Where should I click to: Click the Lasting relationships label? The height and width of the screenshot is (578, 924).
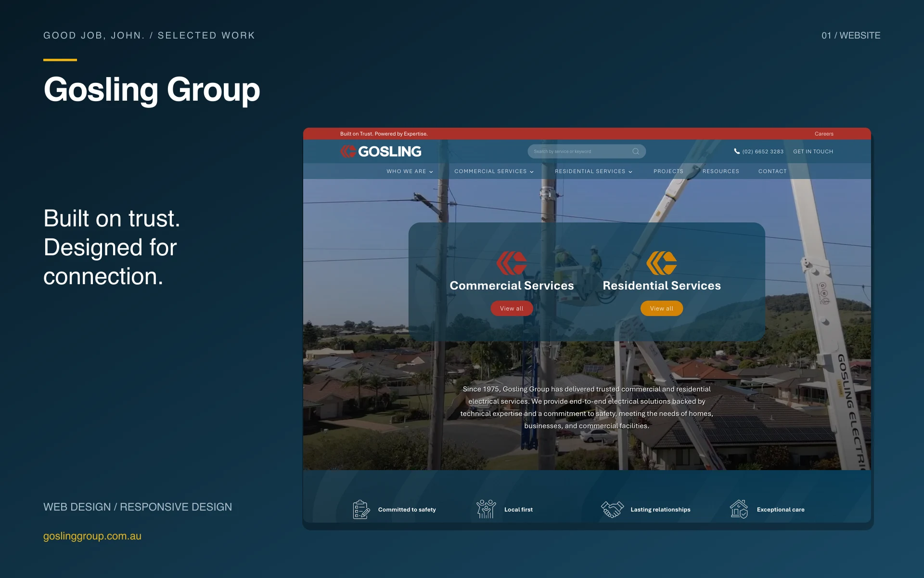(660, 510)
